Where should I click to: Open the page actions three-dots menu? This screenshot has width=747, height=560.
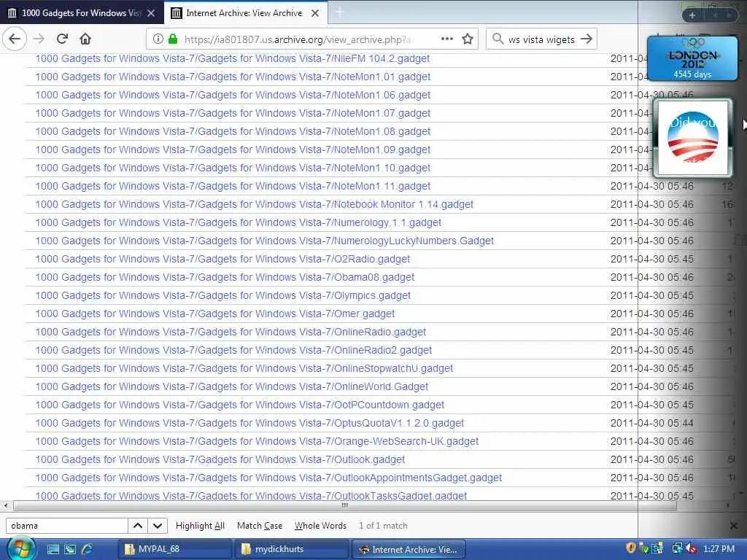[x=447, y=39]
